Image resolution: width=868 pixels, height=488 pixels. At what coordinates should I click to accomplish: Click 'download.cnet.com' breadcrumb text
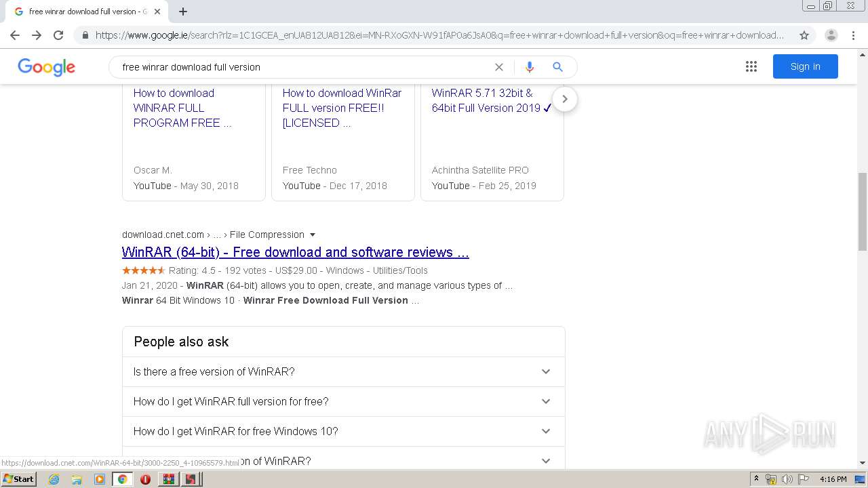tap(163, 235)
